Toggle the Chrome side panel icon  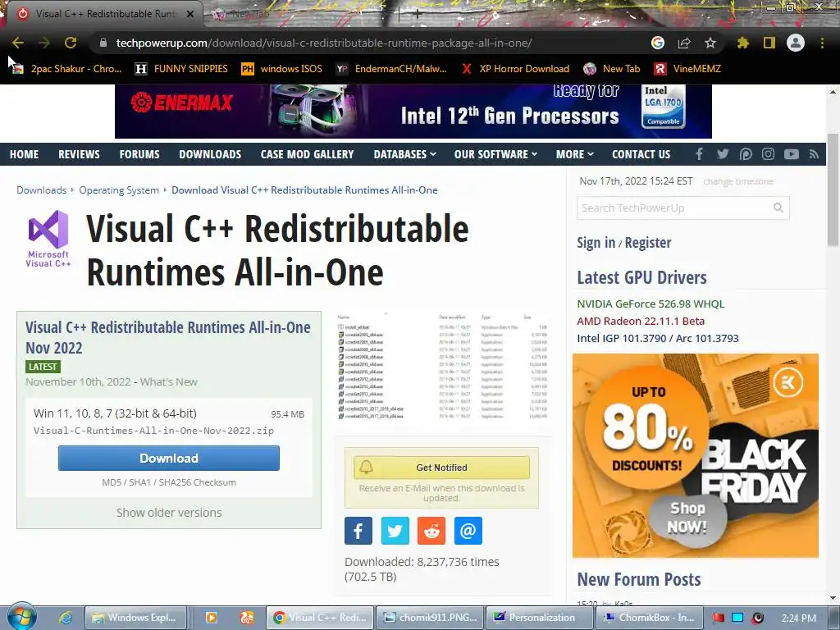[769, 43]
